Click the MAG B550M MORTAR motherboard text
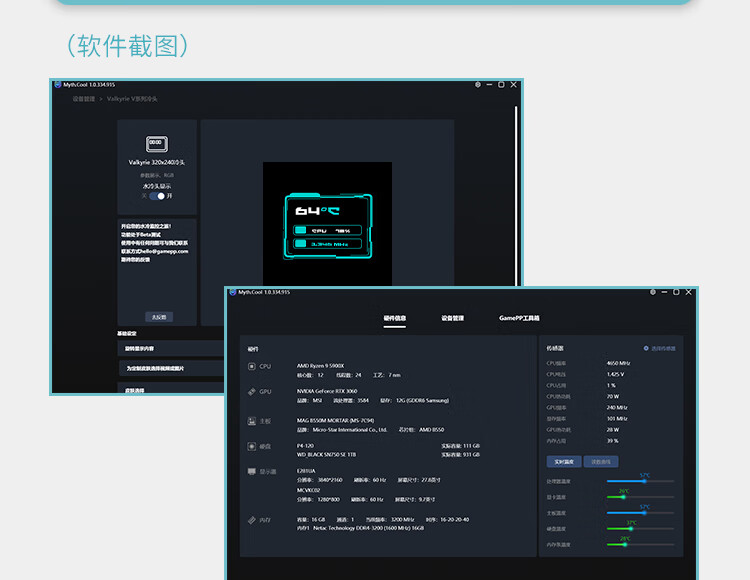This screenshot has width=750, height=580. pyautogui.click(x=335, y=421)
